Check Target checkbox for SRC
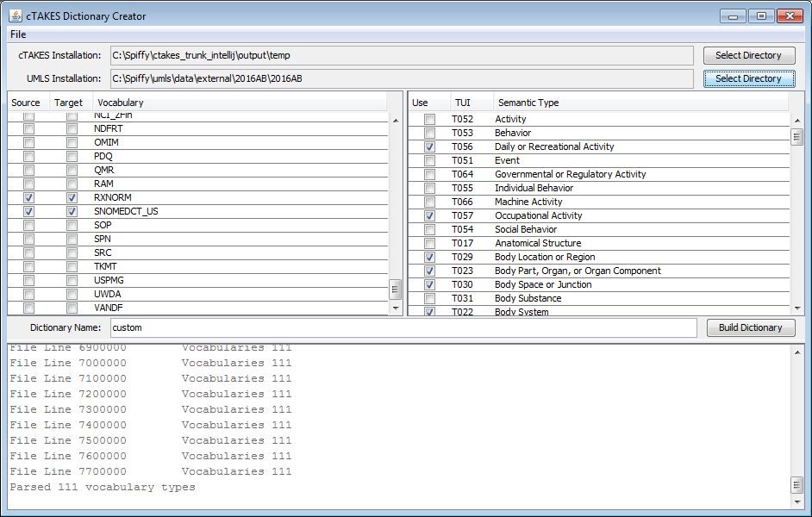This screenshot has width=812, height=517. click(x=72, y=253)
